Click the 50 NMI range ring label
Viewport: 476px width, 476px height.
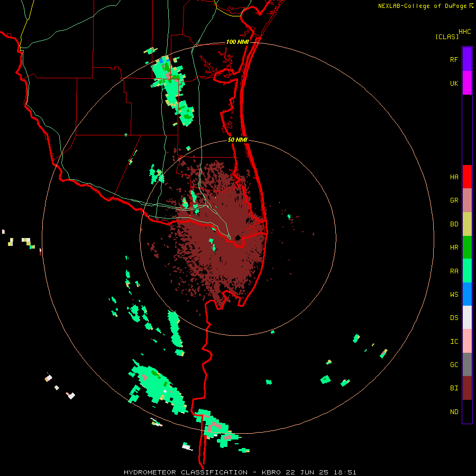pos(237,140)
